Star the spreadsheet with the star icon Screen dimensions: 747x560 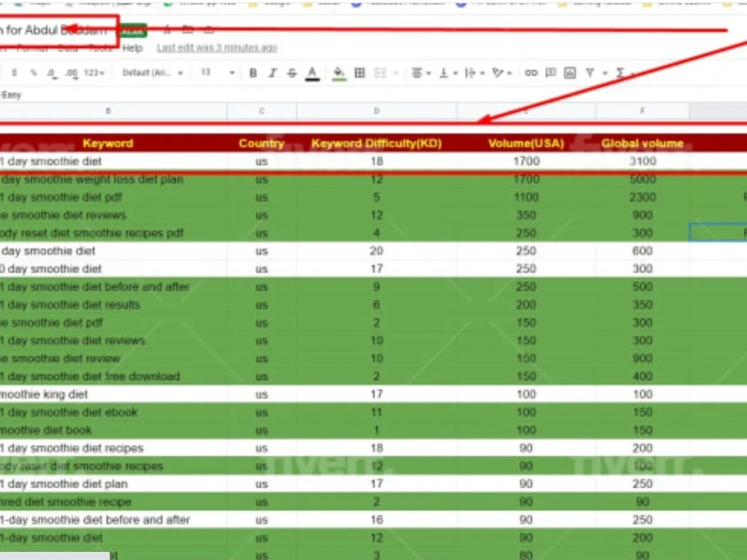[x=167, y=30]
